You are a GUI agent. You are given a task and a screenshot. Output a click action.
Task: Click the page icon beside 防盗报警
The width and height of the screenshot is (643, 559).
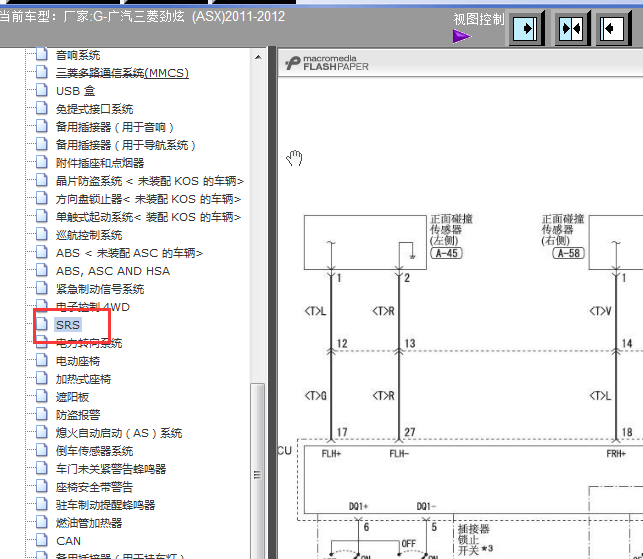[x=41, y=414]
